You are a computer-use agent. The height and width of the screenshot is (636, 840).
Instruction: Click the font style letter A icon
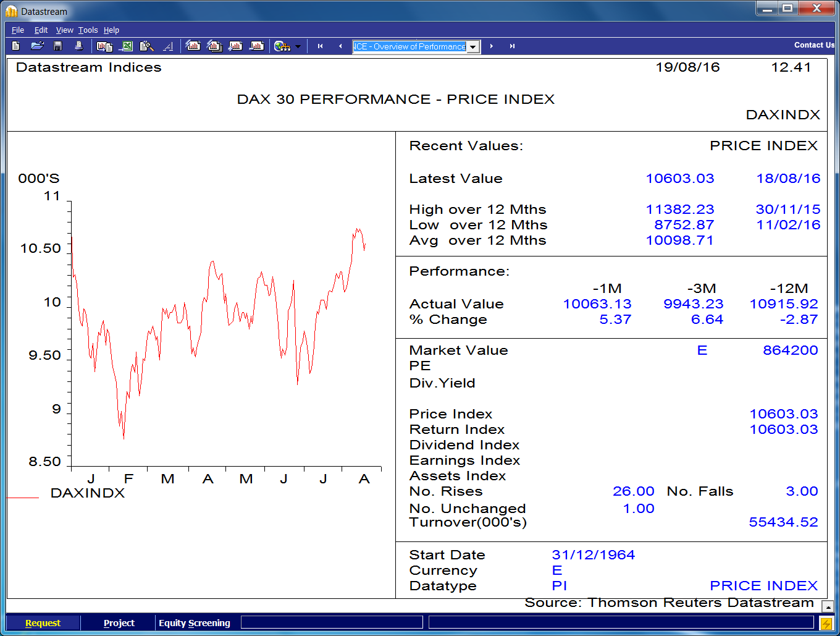pyautogui.click(x=168, y=46)
